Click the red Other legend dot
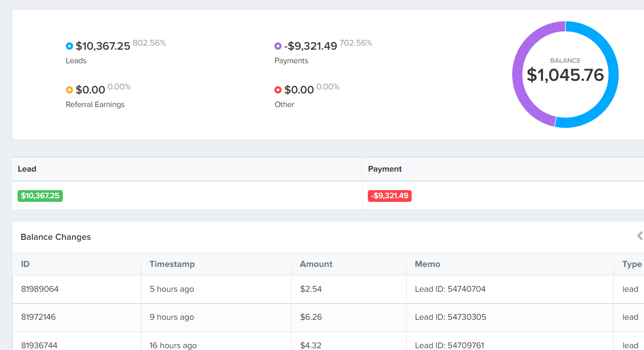Image resolution: width=644 pixels, height=350 pixels. pos(278,90)
